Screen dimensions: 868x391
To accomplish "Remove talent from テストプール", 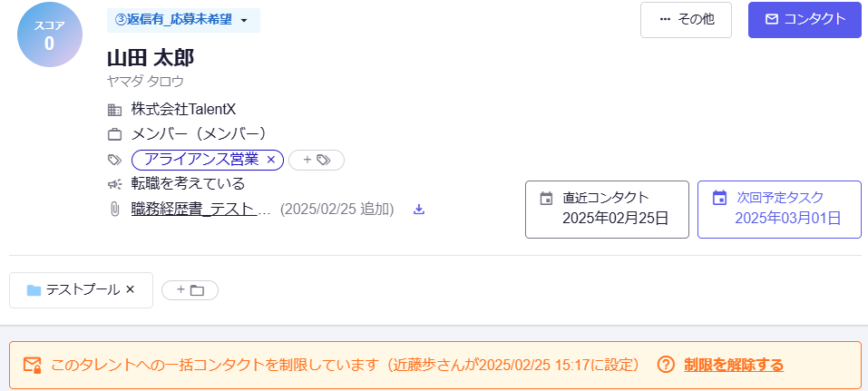I will (x=130, y=289).
